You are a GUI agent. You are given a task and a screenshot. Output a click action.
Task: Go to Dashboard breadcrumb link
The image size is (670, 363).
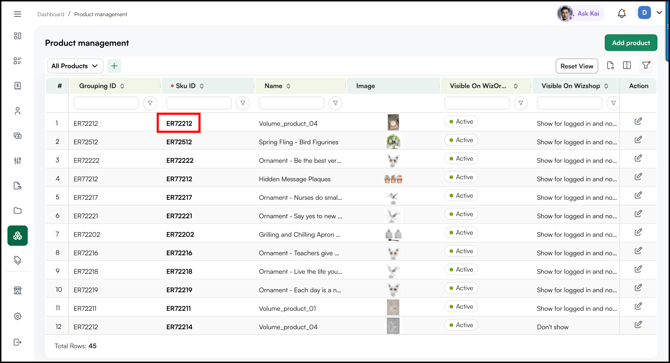pos(50,14)
